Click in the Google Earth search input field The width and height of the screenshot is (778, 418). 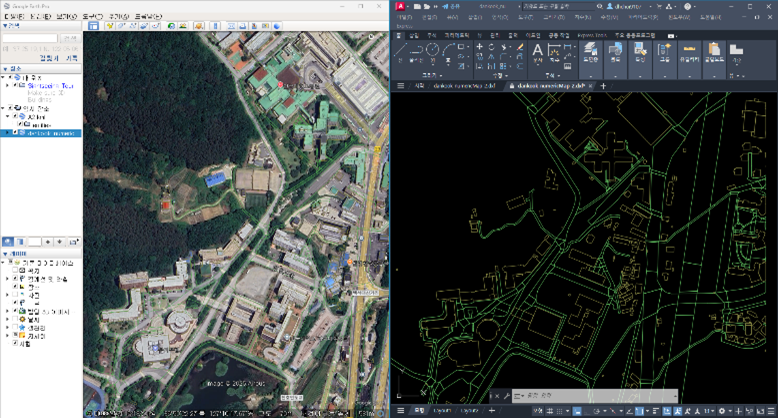coord(30,38)
